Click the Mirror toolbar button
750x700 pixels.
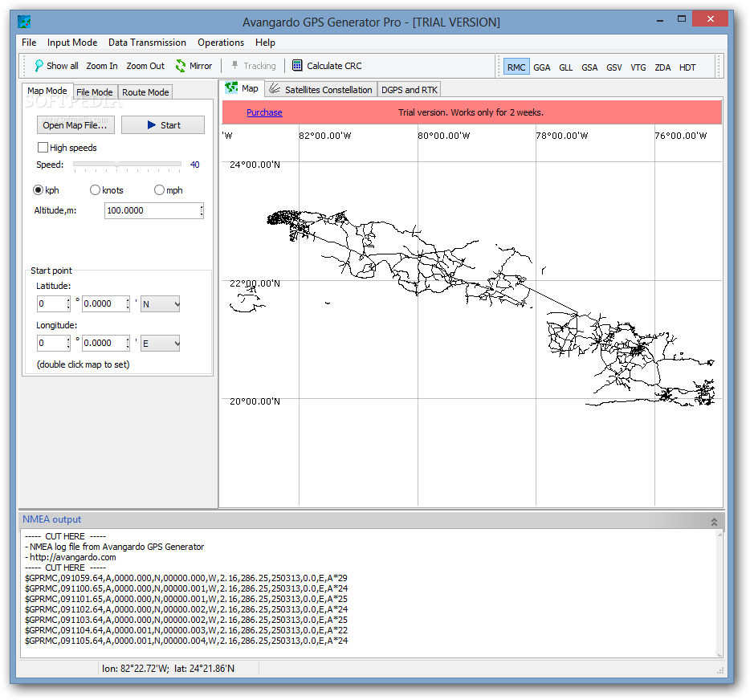point(194,66)
